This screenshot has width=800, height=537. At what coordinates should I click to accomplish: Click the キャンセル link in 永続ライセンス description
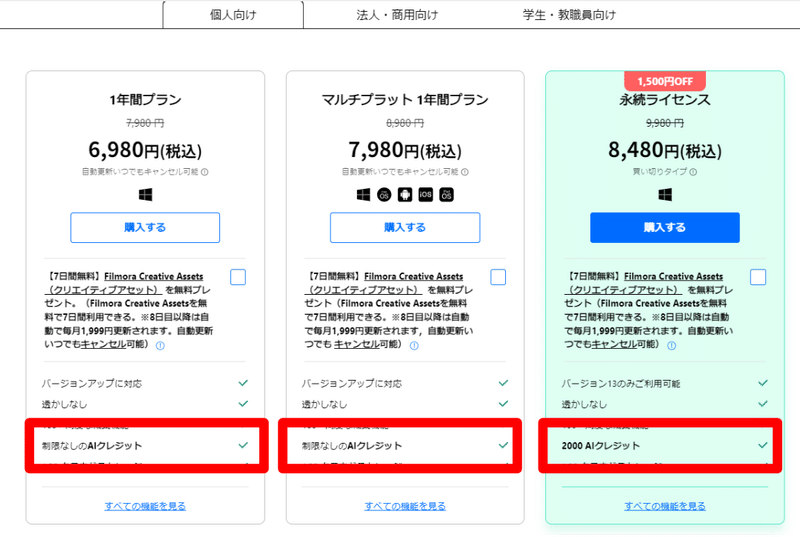click(x=614, y=344)
